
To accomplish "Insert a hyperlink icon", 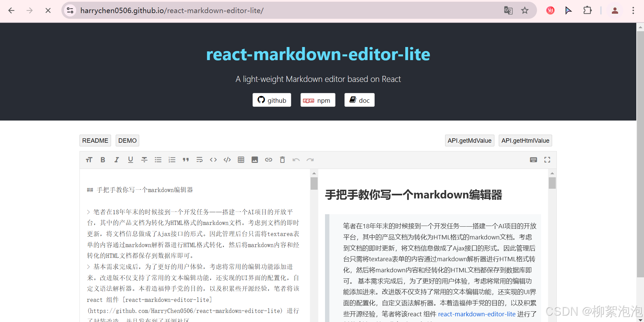I will [x=269, y=160].
